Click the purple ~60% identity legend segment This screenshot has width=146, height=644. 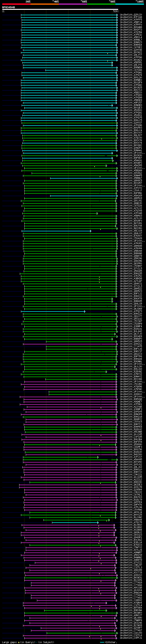point(73,4)
